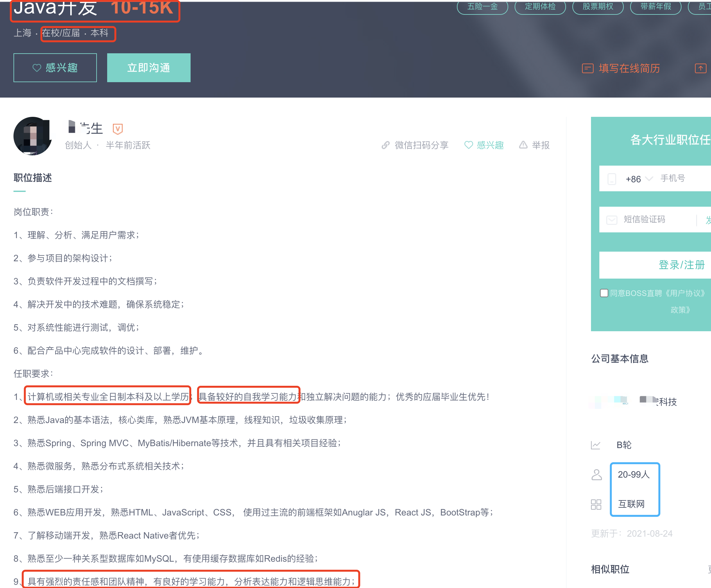
Task: Click the 互联网 industry grid icon
Action: 596,504
